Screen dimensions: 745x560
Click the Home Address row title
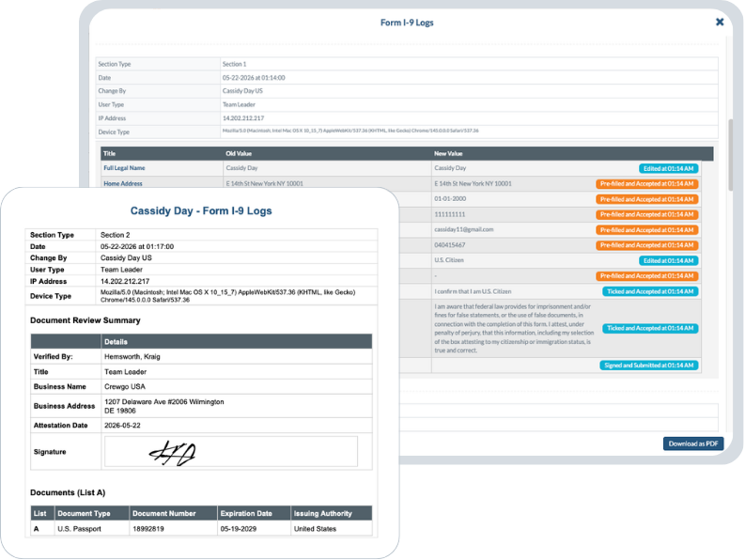coord(123,183)
